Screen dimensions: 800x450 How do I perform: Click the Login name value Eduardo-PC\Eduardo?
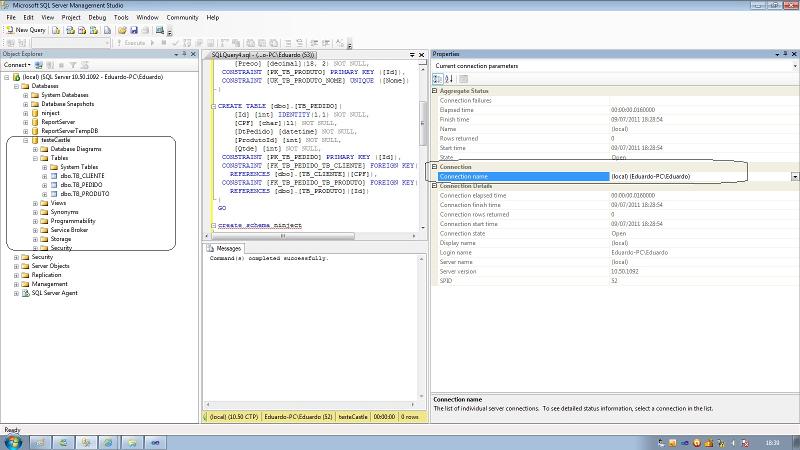pyautogui.click(x=639, y=253)
